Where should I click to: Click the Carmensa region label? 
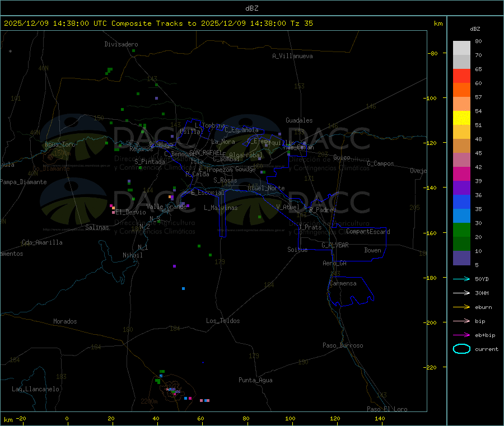[x=343, y=283]
